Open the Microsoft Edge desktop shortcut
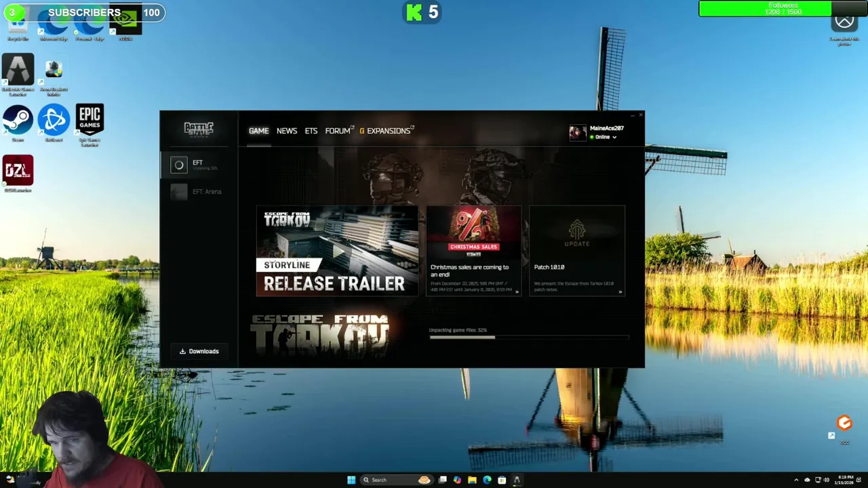The image size is (868, 488). pos(54,26)
